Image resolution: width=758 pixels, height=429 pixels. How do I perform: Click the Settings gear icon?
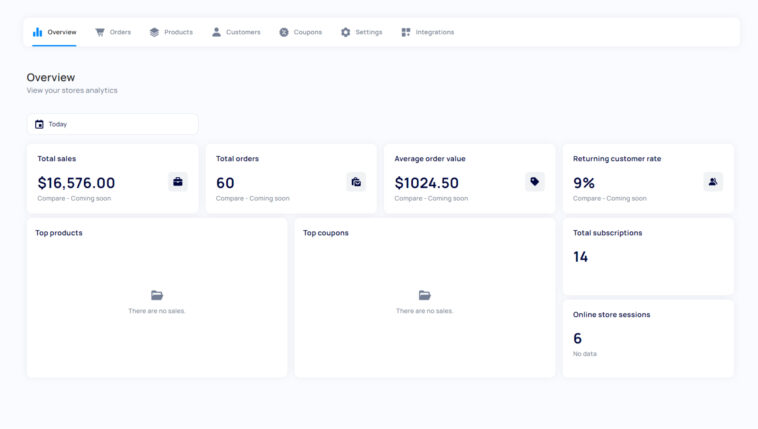coord(345,32)
